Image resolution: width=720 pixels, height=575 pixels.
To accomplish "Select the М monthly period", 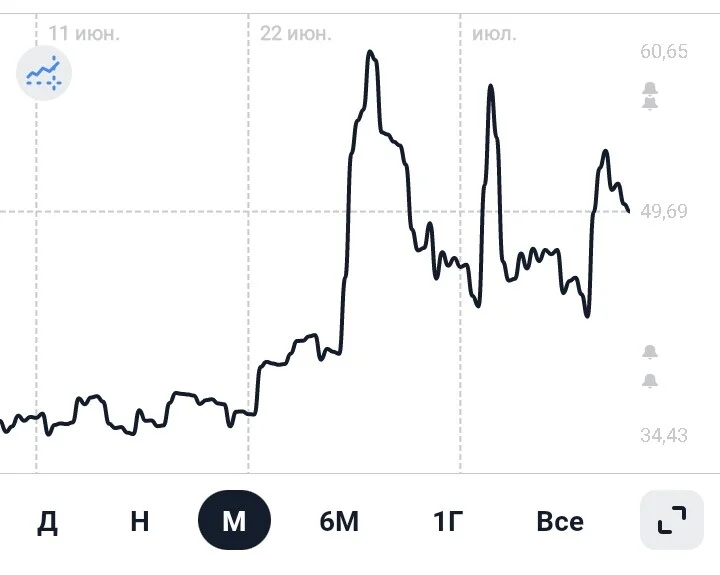I will [x=234, y=520].
